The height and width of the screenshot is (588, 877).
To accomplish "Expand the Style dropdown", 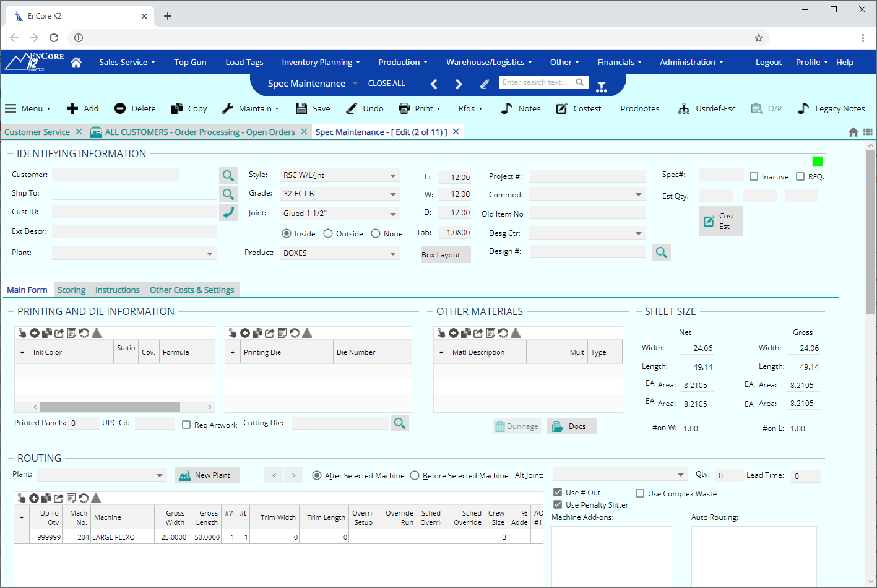I will pos(392,176).
